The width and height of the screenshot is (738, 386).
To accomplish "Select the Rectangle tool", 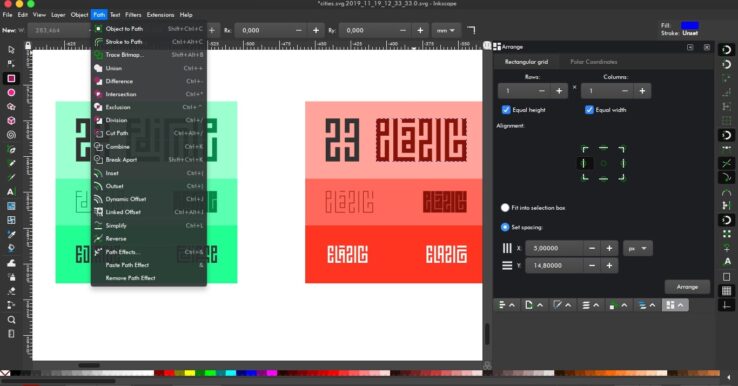I will (x=11, y=78).
